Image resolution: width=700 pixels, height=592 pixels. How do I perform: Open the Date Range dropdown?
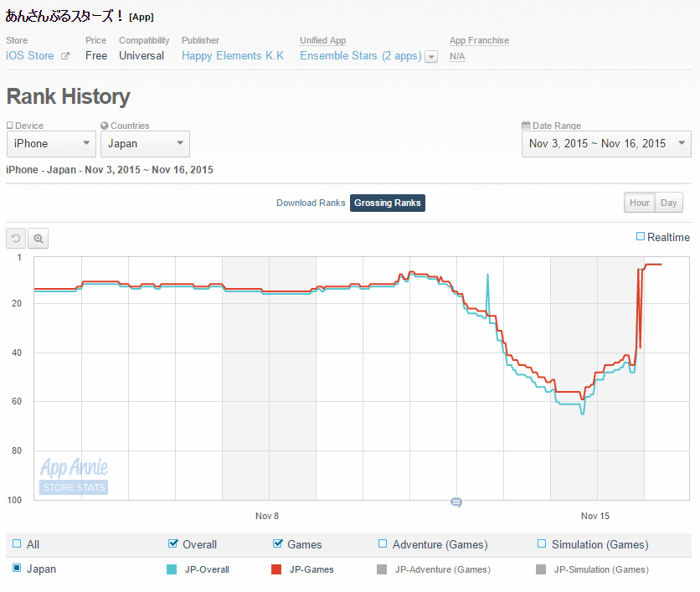[606, 144]
